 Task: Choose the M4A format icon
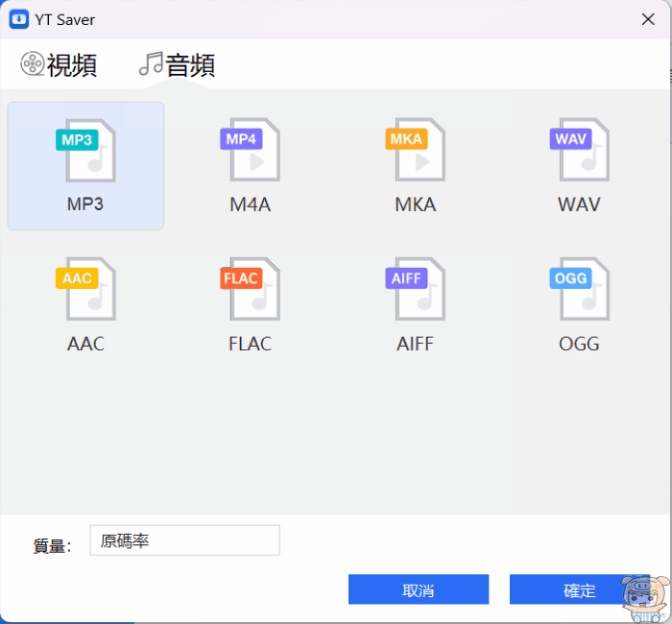[x=251, y=150]
